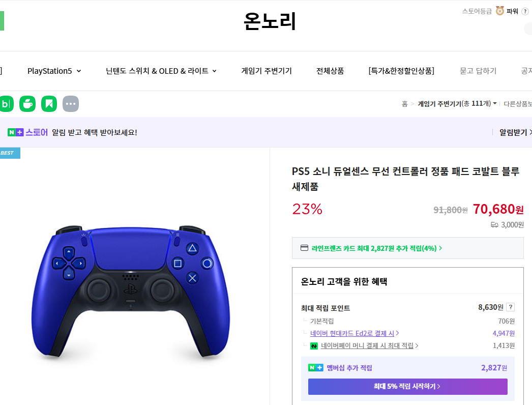This screenshot has width=532, height=405.
Task: Click the Naver blog icon
Action: [x=6, y=104]
